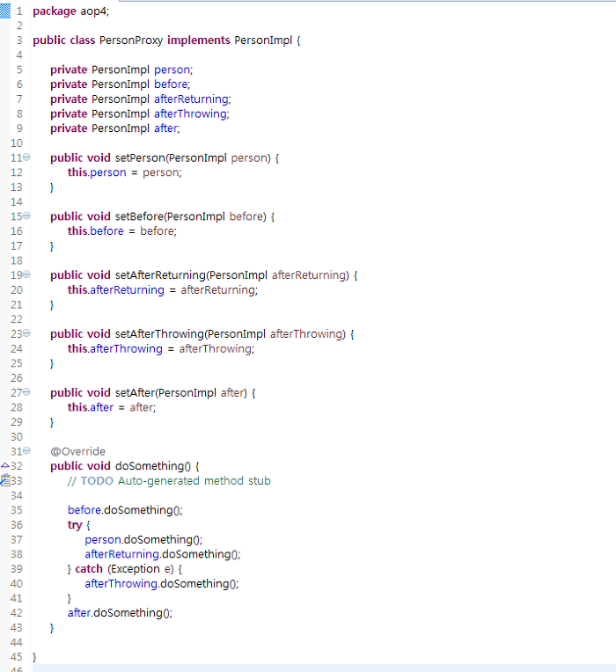Click line number 45 in the gutter
This screenshot has height=672, width=616.
[x=17, y=657]
